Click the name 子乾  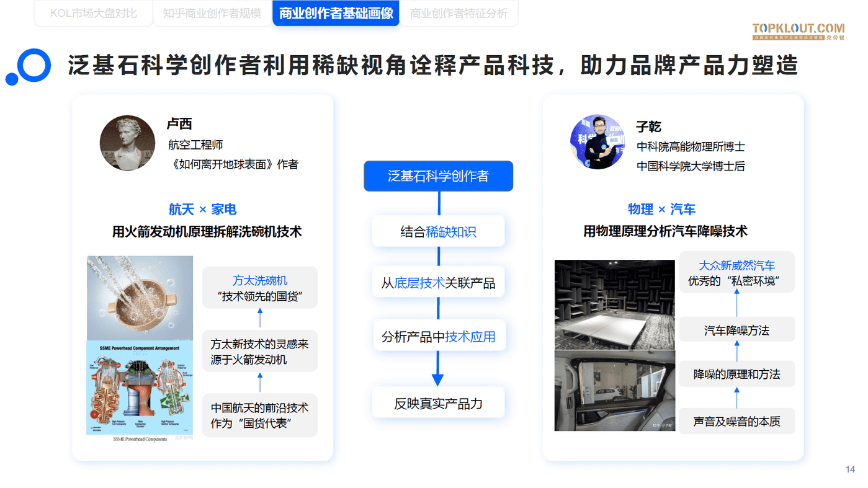[649, 126]
